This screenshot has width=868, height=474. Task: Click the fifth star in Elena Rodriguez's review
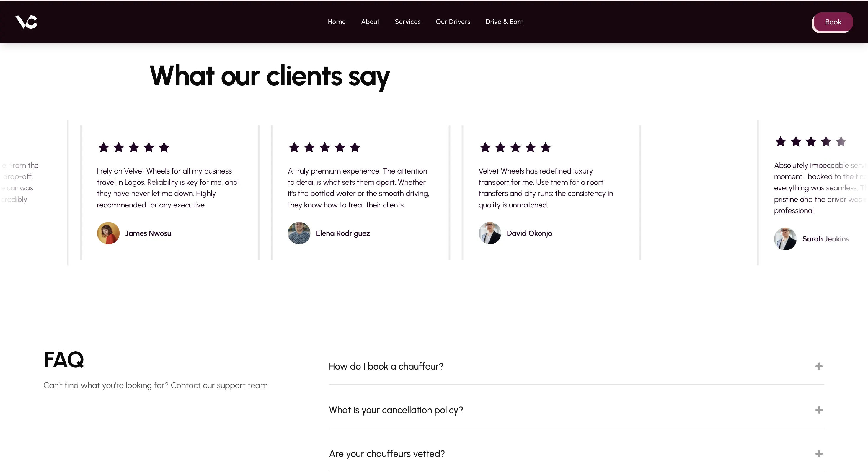click(x=355, y=147)
